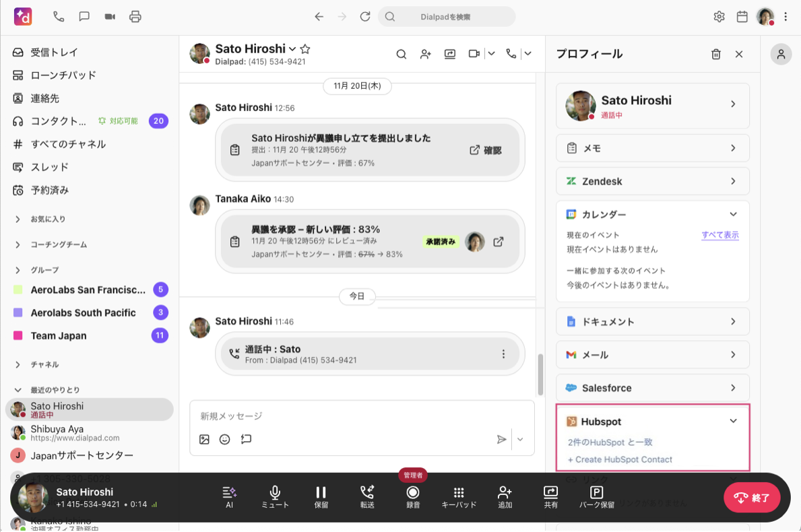Insert emoji in new message
This screenshot has height=532, width=801.
pyautogui.click(x=225, y=439)
